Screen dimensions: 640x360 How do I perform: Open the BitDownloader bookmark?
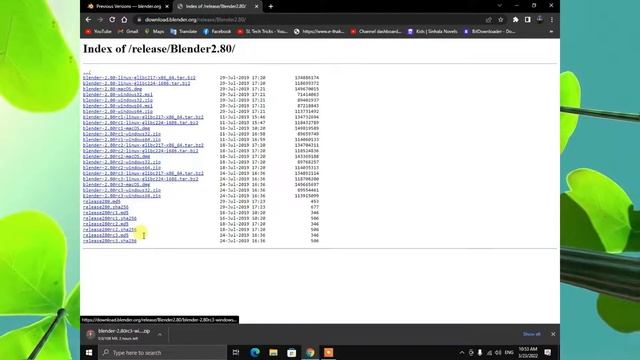tap(489, 31)
